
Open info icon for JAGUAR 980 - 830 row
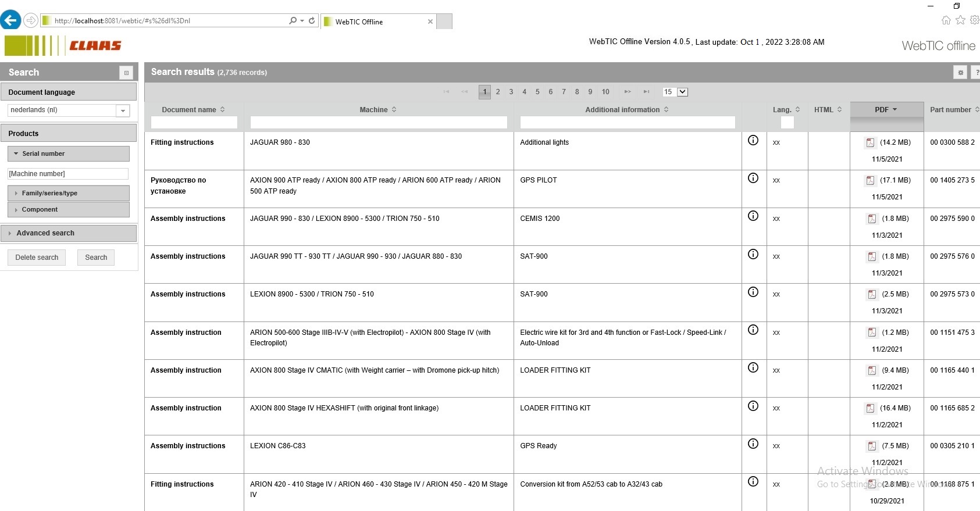(753, 140)
